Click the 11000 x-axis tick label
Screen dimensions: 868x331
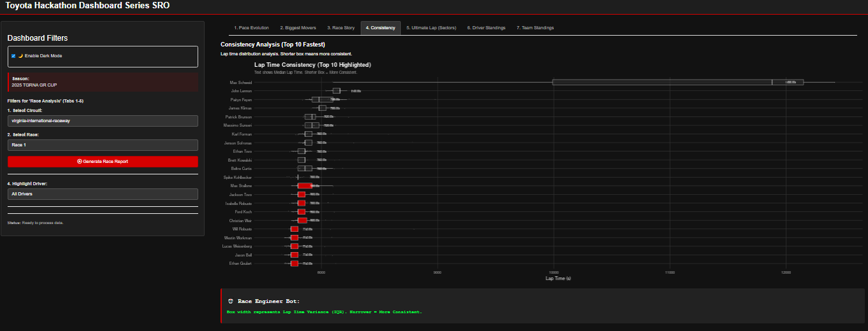[670, 272]
